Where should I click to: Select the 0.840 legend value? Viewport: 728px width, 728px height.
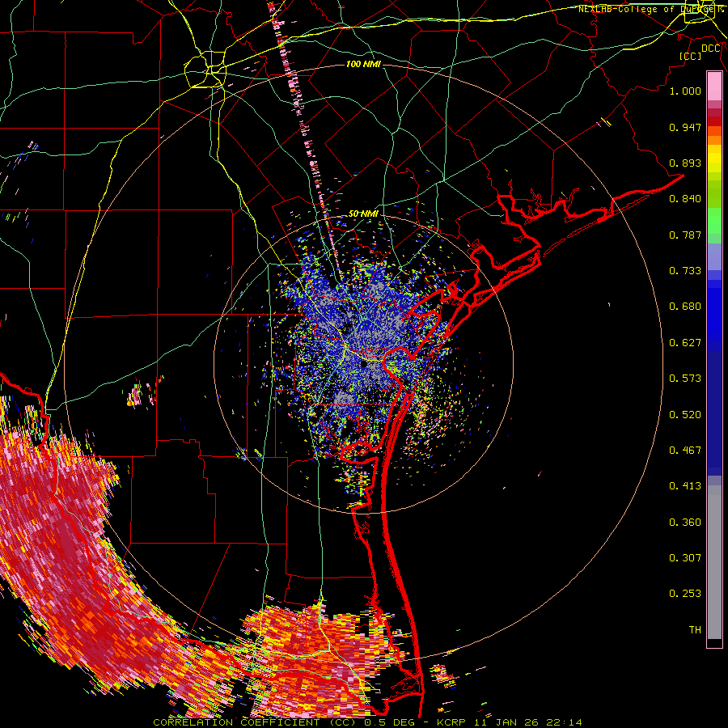tap(685, 199)
